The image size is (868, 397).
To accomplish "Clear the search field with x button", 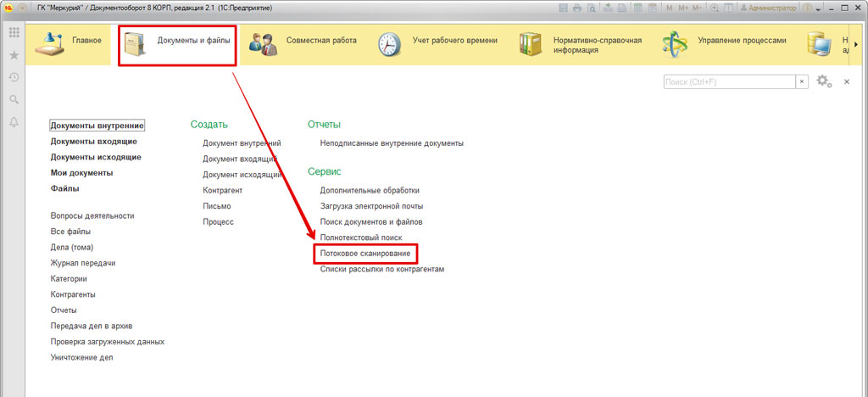I will pos(801,81).
